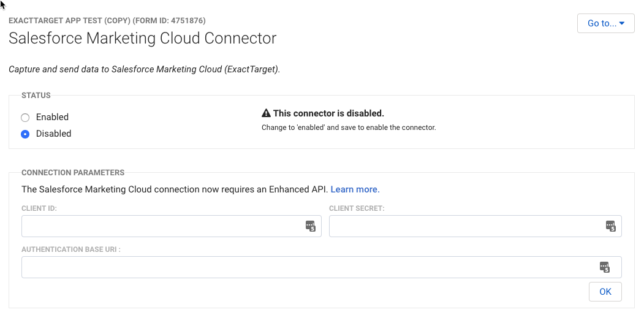The image size is (644, 315).
Task: Click the "Client ID:" field label
Action: [x=39, y=208]
